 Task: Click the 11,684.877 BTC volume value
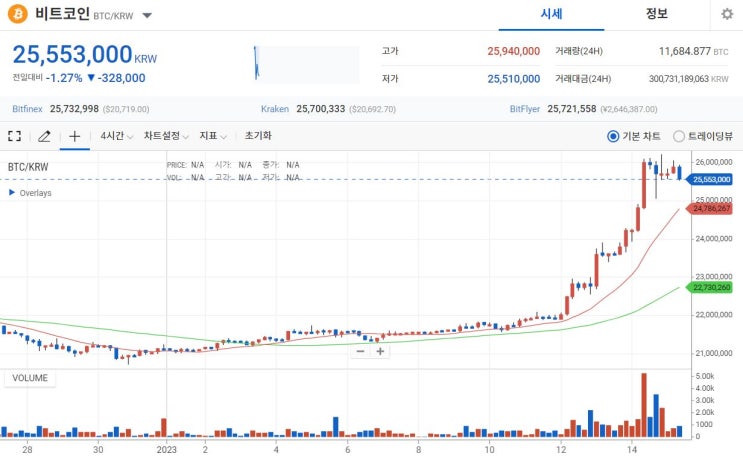click(x=693, y=51)
